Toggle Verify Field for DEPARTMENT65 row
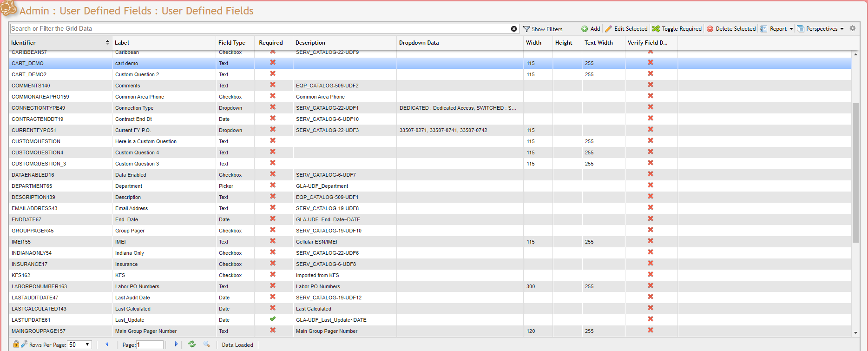 coord(651,185)
